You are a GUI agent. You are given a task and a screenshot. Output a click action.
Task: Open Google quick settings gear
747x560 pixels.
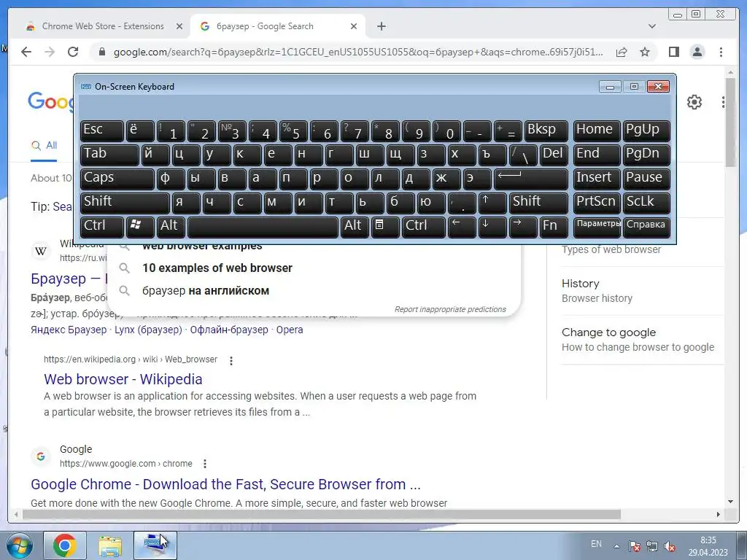click(694, 102)
